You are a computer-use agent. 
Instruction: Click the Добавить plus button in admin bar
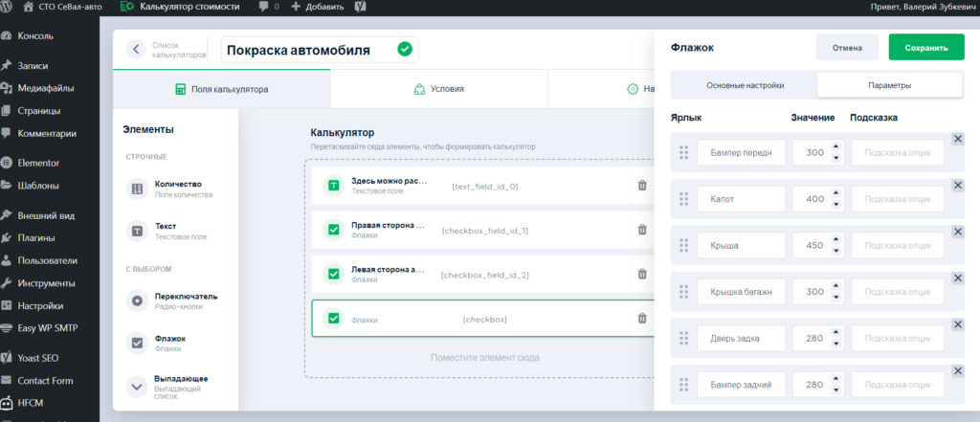(318, 7)
